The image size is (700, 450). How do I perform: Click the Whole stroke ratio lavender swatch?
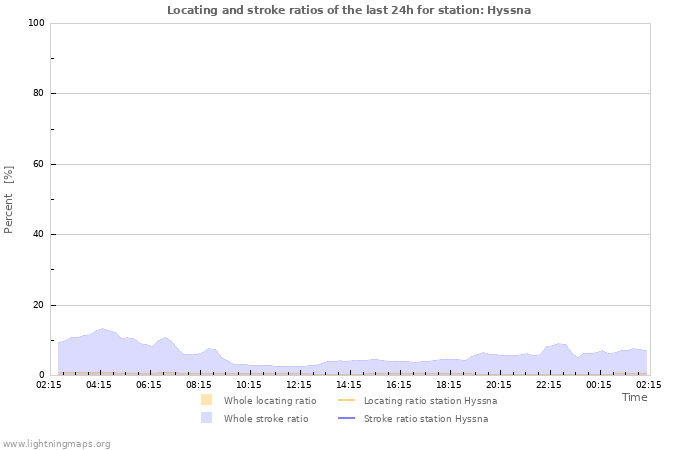(x=206, y=418)
